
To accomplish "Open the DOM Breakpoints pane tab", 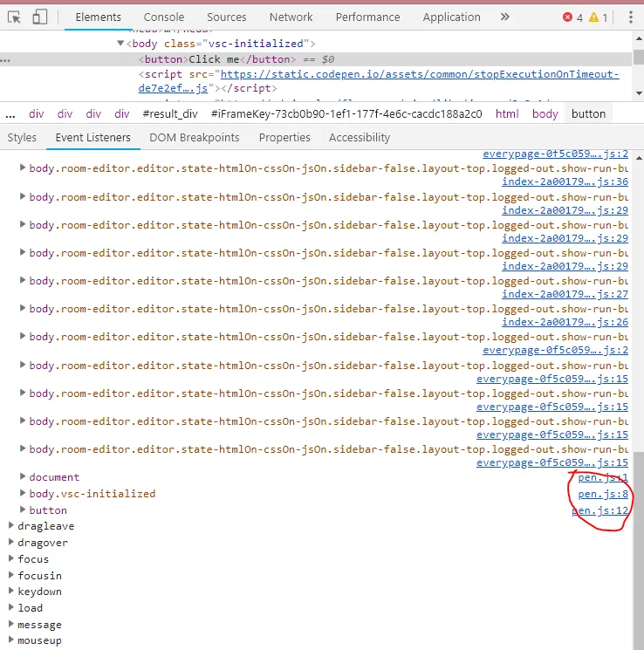I will 195,138.
